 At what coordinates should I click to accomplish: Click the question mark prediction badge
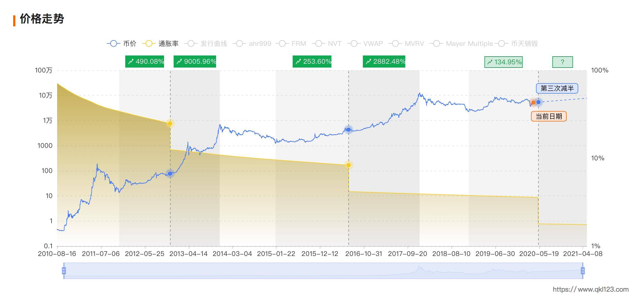[x=563, y=62]
